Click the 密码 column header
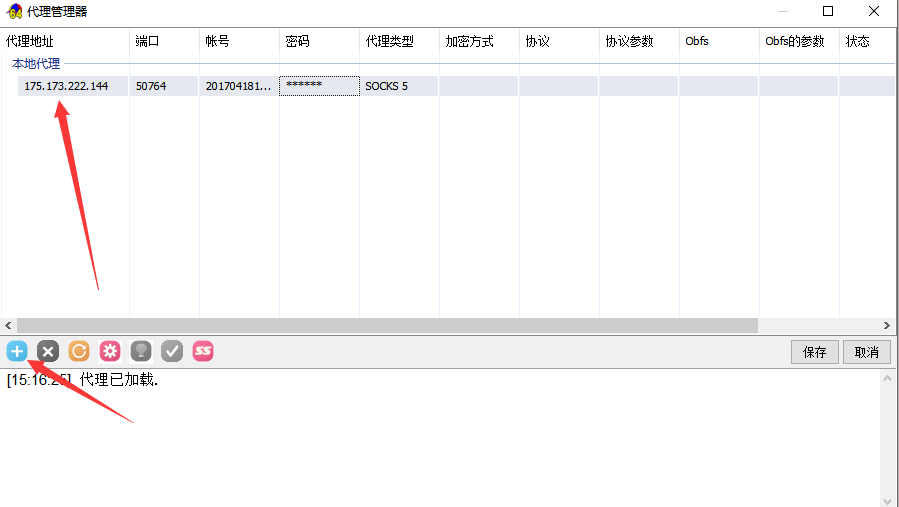 click(319, 41)
